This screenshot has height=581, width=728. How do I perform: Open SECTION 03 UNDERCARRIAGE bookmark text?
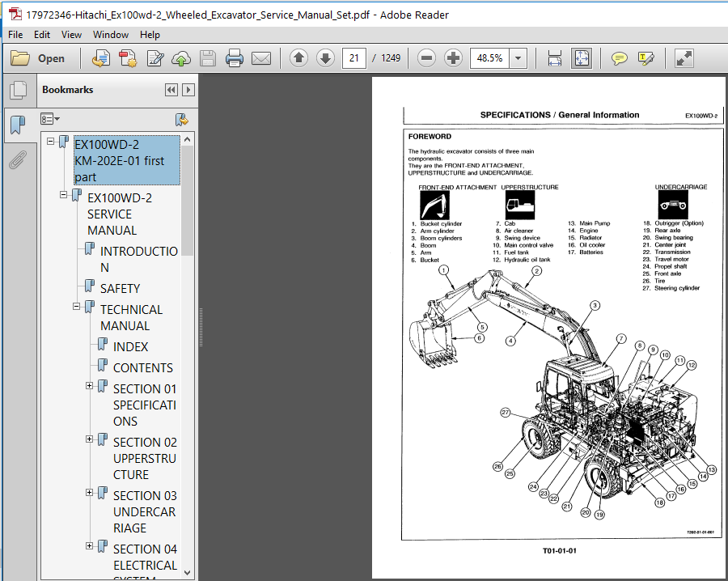tap(145, 511)
